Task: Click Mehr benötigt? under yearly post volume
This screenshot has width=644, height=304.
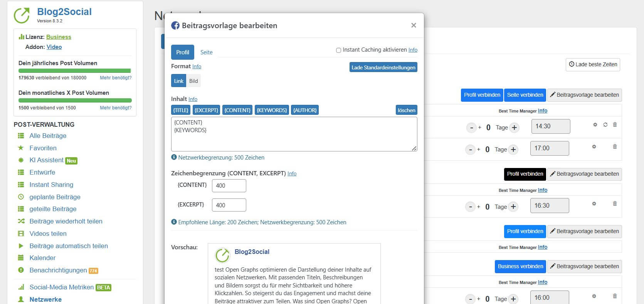Action: (x=116, y=78)
